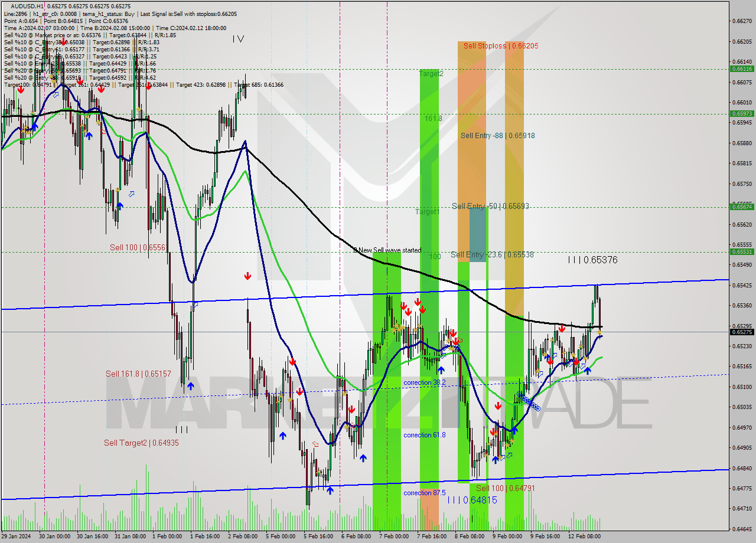Image resolution: width=756 pixels, height=543 pixels.
Task: Select the 0.64645 price scale value
Action: [742, 529]
